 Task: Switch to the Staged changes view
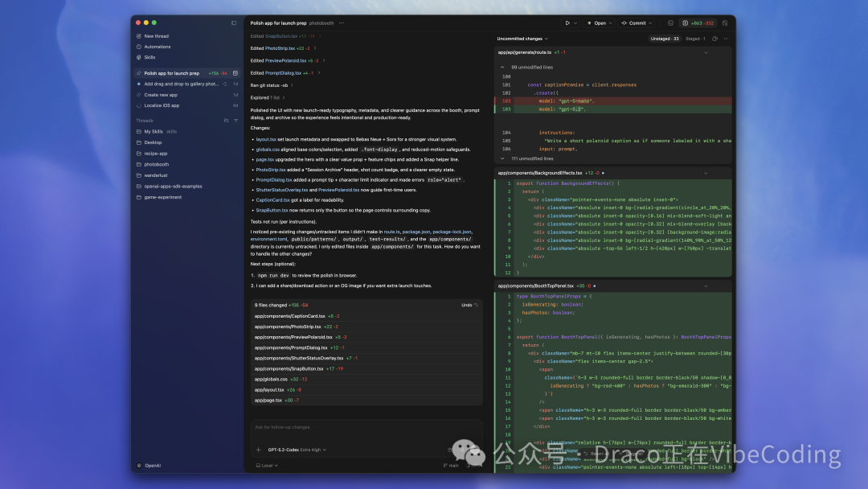(696, 38)
